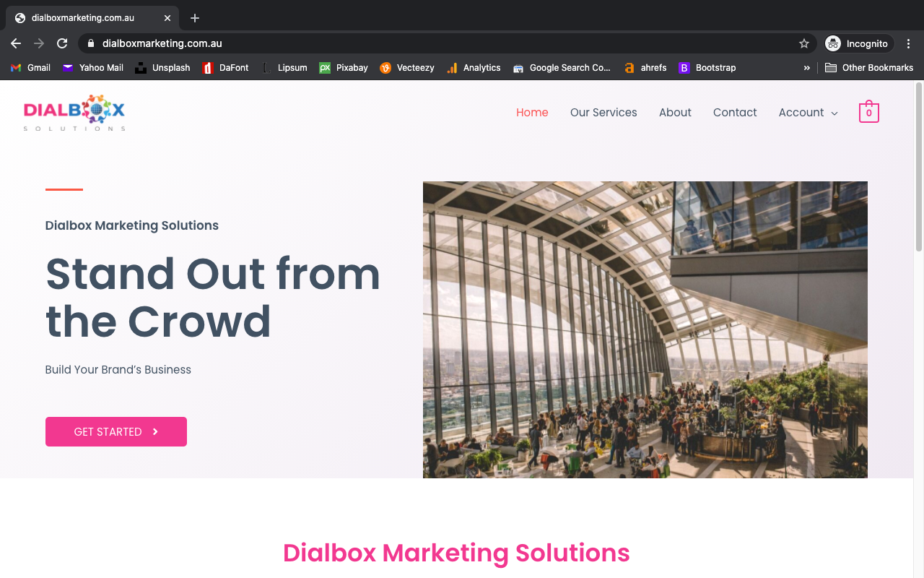Show hidden bookmarks via double chevron

(x=807, y=67)
